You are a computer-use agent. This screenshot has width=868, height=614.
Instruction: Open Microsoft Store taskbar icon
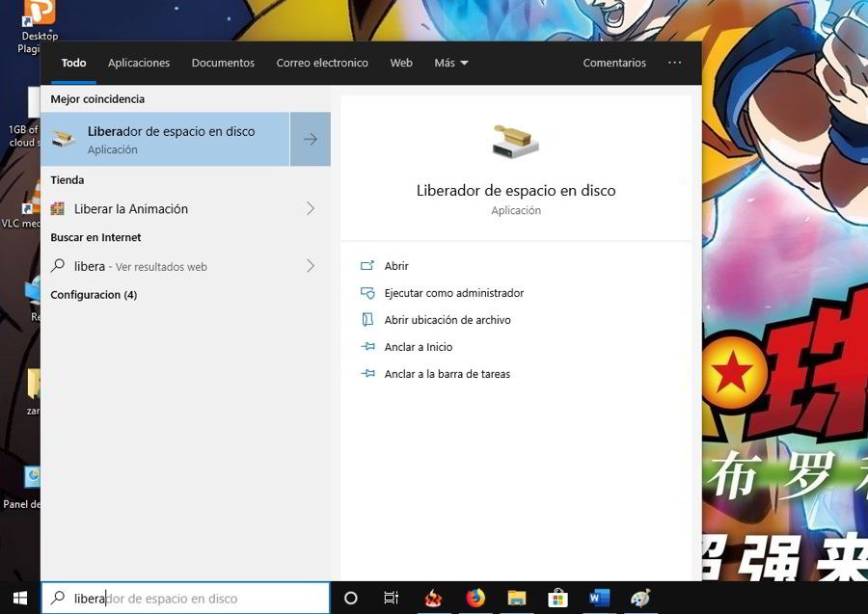(x=557, y=598)
